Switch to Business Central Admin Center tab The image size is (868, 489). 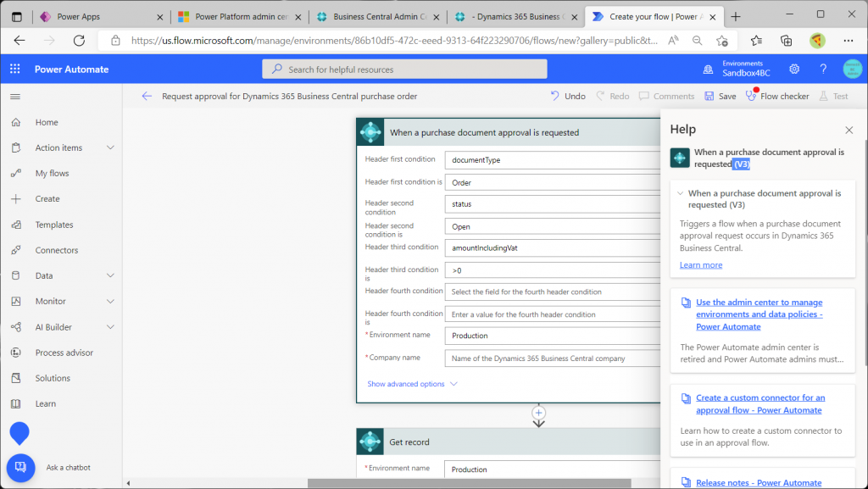pos(380,17)
